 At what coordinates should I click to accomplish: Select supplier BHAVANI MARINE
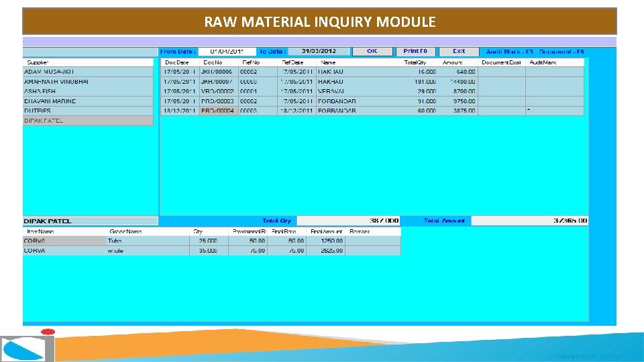point(88,101)
